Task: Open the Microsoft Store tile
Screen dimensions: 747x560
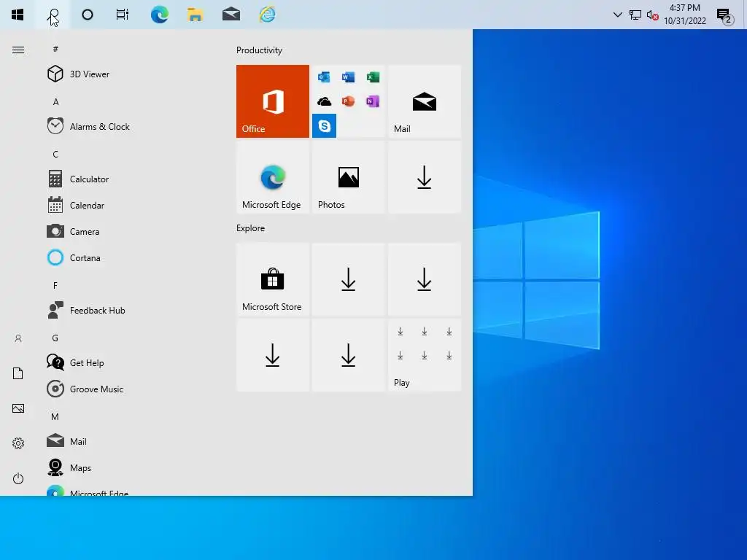Action: [x=273, y=279]
